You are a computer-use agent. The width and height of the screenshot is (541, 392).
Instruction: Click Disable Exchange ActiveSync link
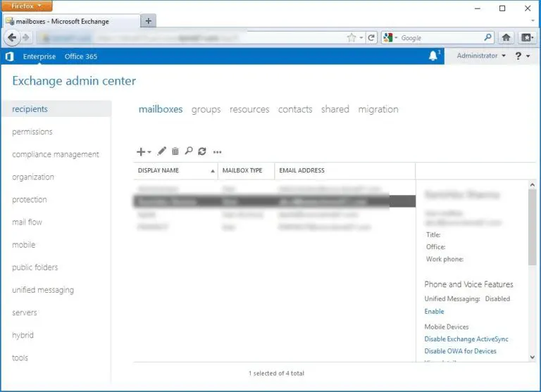pos(466,339)
